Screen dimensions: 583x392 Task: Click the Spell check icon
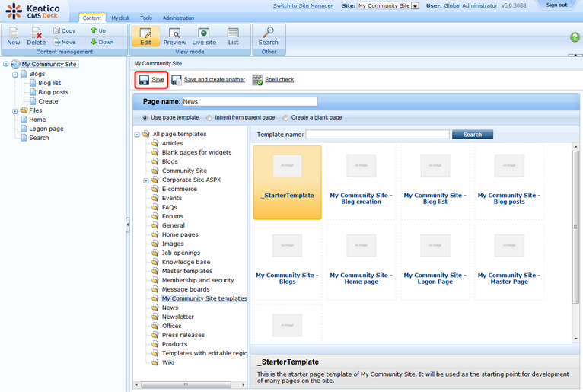click(x=257, y=80)
